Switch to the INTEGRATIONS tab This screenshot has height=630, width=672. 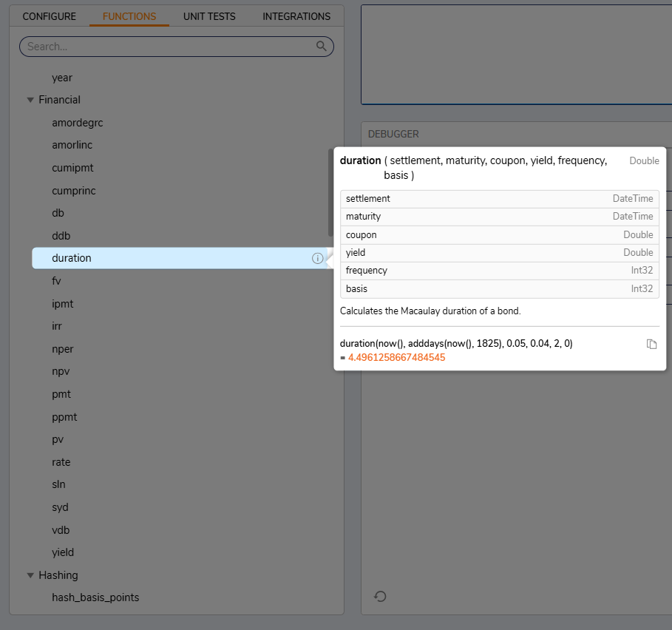(296, 16)
